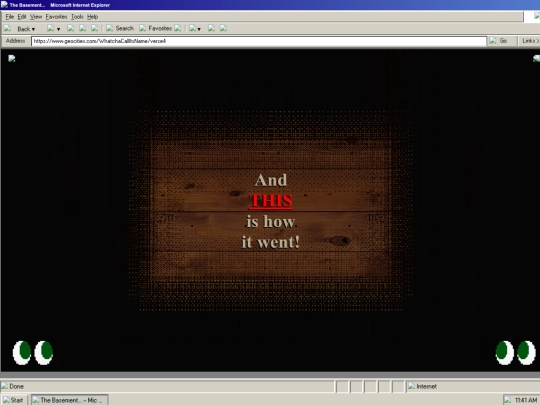Open the Help menu
Screen dimensions: 540x405
click(92, 17)
